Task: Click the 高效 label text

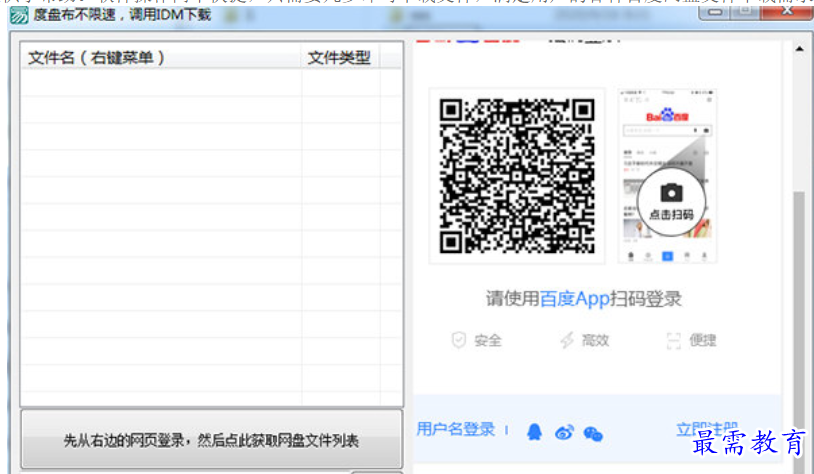Action: (595, 341)
